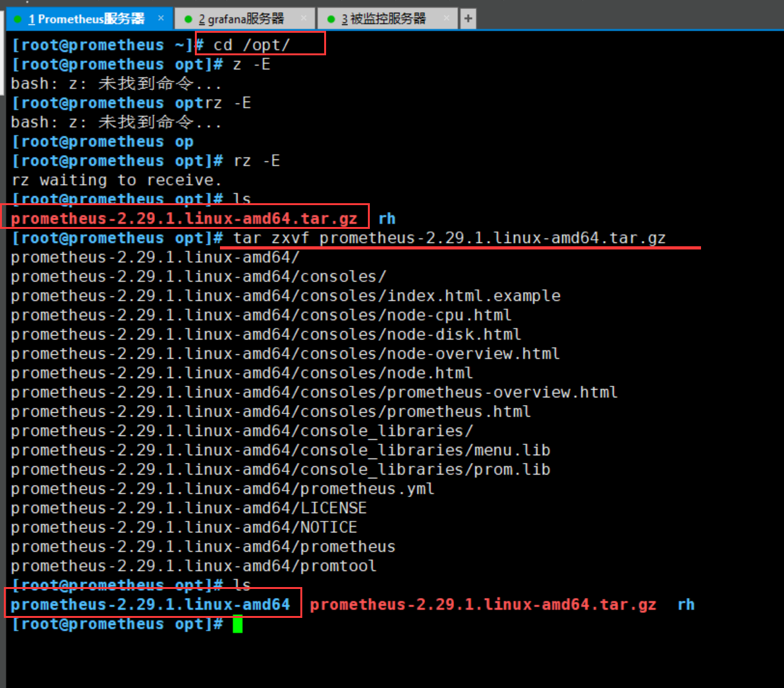
Task: Add a new session tab with plus icon
Action: pos(468,19)
